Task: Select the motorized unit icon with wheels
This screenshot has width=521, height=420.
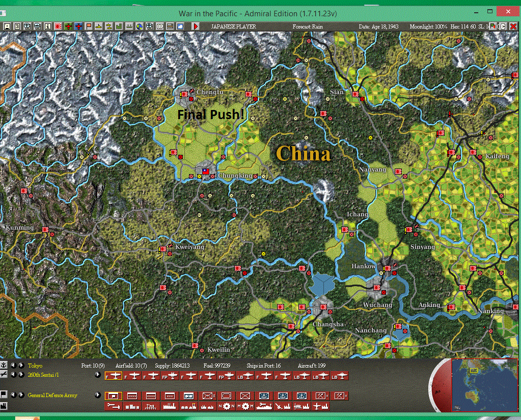Action: 188,396
